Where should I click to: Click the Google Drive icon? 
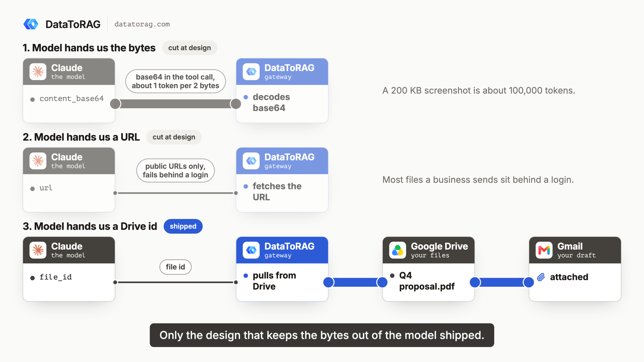398,250
